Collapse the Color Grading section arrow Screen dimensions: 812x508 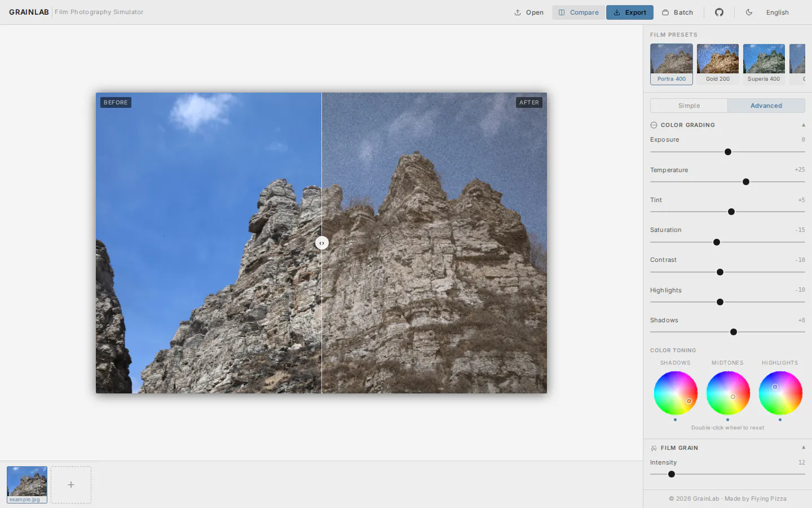click(x=804, y=125)
